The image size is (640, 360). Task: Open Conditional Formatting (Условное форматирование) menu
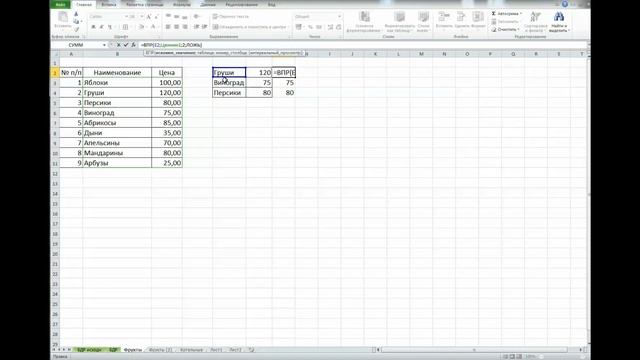[364, 22]
